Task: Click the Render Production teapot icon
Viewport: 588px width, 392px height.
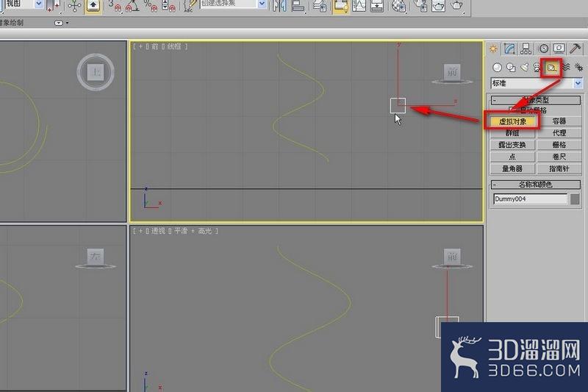Action: [x=456, y=6]
